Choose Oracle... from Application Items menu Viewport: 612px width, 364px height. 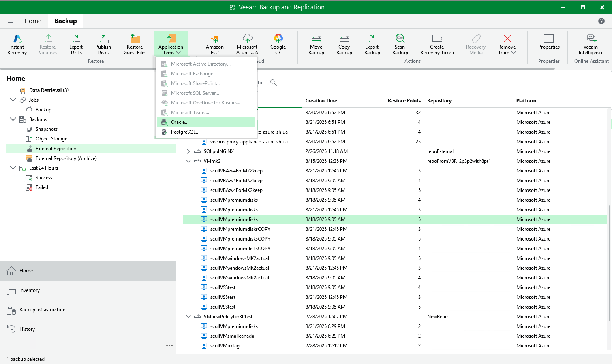[206, 122]
